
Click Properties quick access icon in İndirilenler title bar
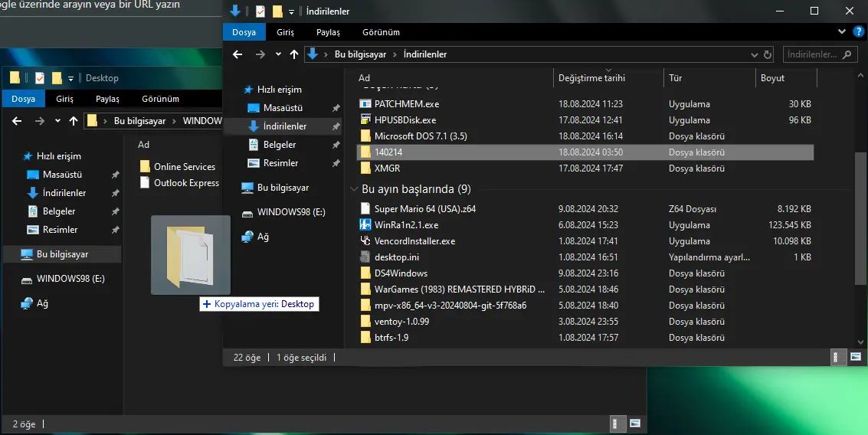click(x=260, y=11)
